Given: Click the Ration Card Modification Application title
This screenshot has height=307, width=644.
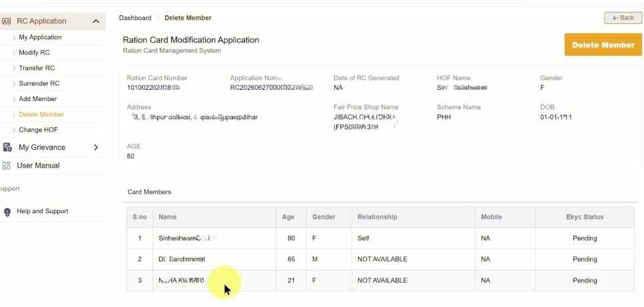Looking at the screenshot, I should [191, 40].
